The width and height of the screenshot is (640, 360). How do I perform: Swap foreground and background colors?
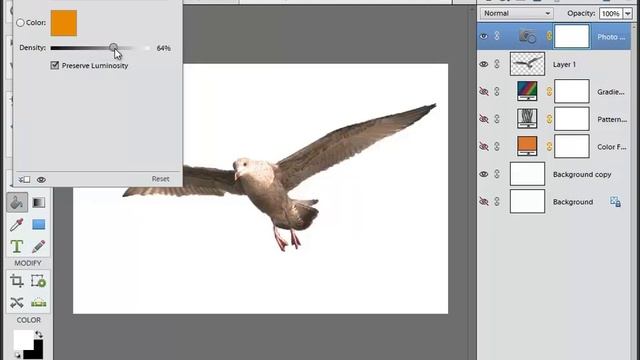[39, 334]
